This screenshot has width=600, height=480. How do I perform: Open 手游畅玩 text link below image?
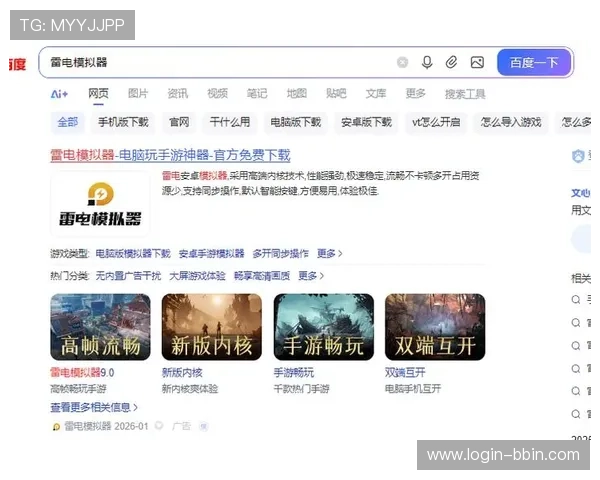293,372
